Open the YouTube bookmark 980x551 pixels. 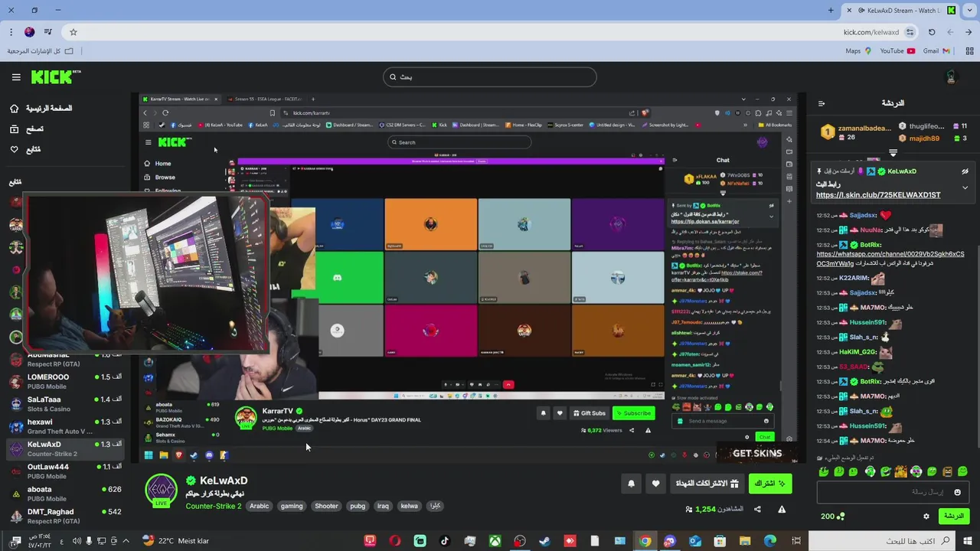pos(897,51)
